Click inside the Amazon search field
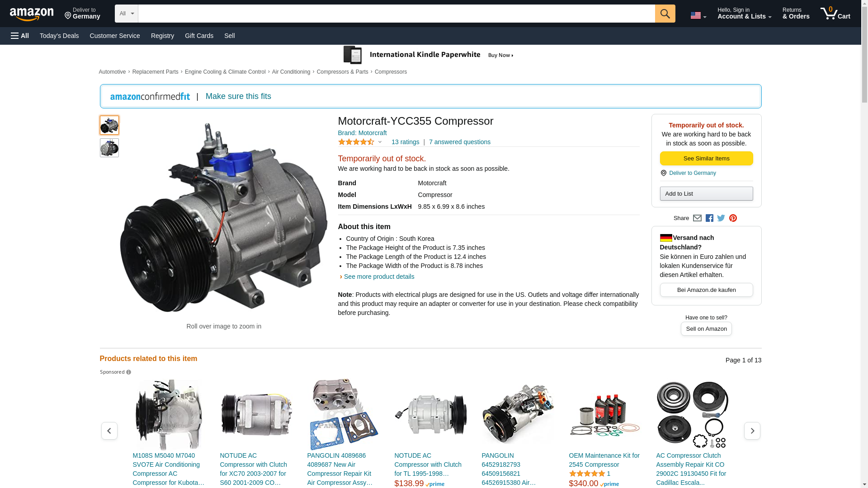The width and height of the screenshot is (868, 488). (396, 14)
